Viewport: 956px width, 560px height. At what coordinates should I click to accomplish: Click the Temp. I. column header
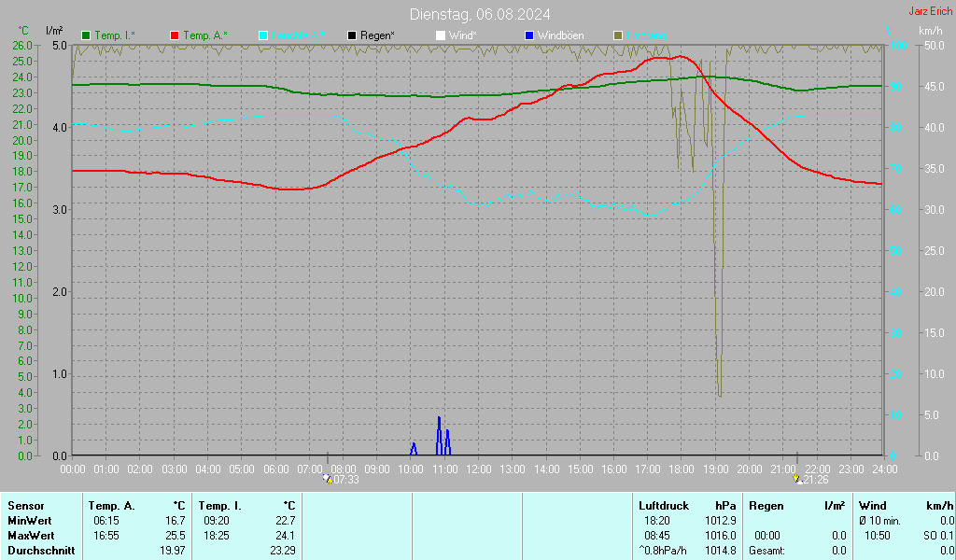pyautogui.click(x=220, y=505)
